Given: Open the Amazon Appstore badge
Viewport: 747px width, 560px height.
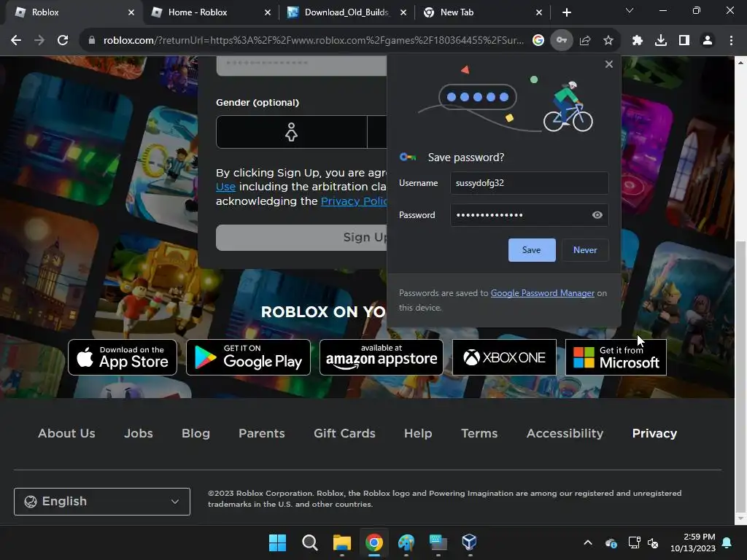Looking at the screenshot, I should coord(381,357).
